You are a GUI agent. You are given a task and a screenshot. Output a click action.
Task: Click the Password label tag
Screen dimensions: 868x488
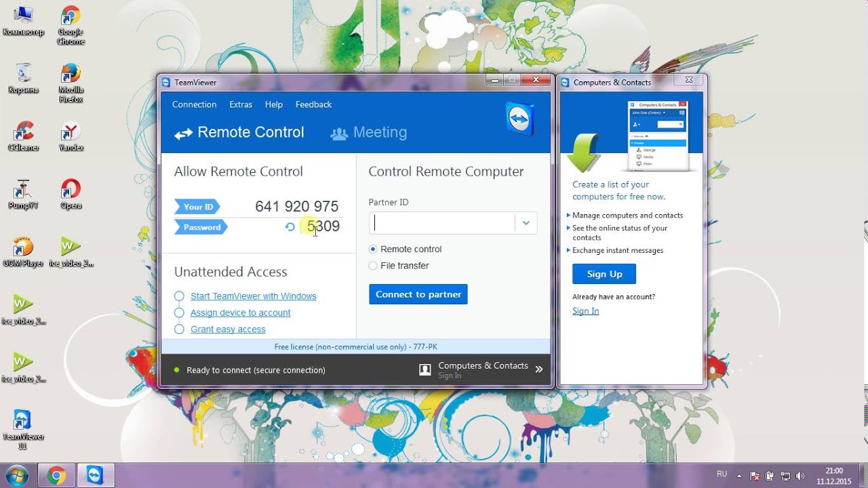(201, 227)
